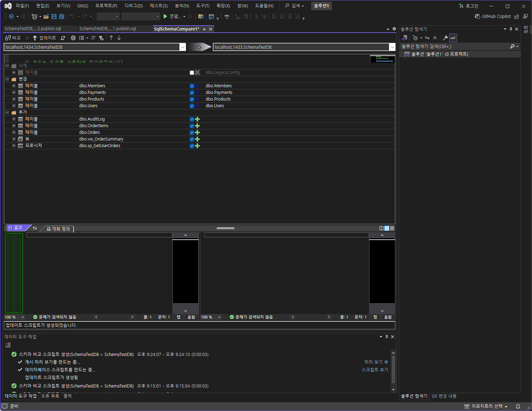Viewport: 532px width, 411px height.
Task: Uncheck the dbo.Users change checkbox
Action: (192, 106)
